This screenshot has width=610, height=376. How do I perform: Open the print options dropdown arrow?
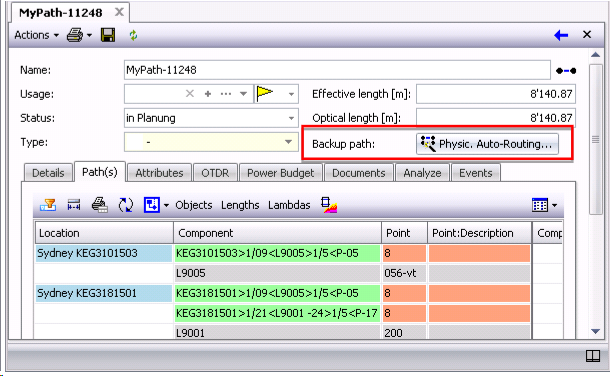click(x=89, y=35)
